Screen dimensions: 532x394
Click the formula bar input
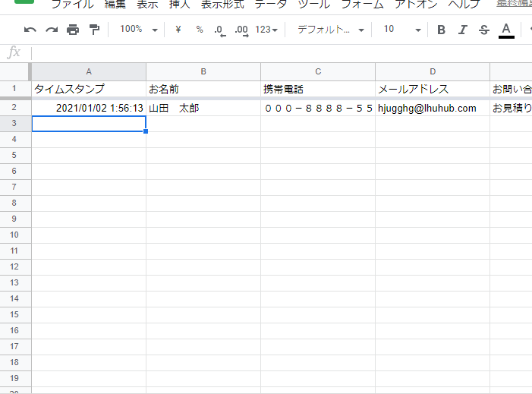coord(282,53)
